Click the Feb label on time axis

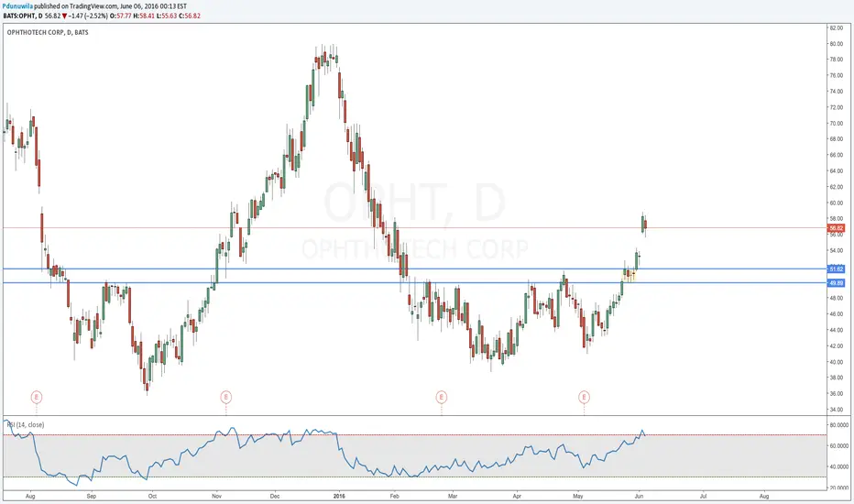(394, 497)
